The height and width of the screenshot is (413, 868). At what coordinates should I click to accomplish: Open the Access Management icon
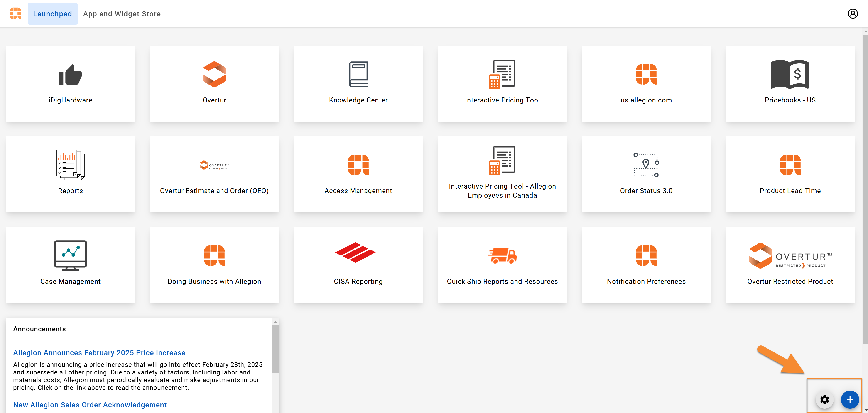coord(358,165)
